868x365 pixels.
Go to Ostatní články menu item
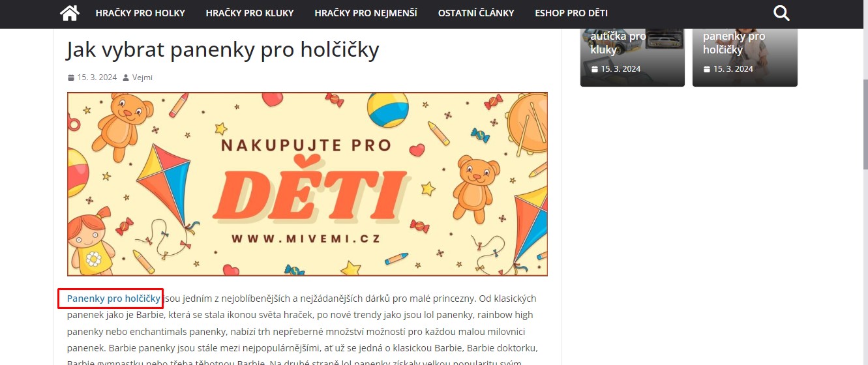tap(476, 13)
